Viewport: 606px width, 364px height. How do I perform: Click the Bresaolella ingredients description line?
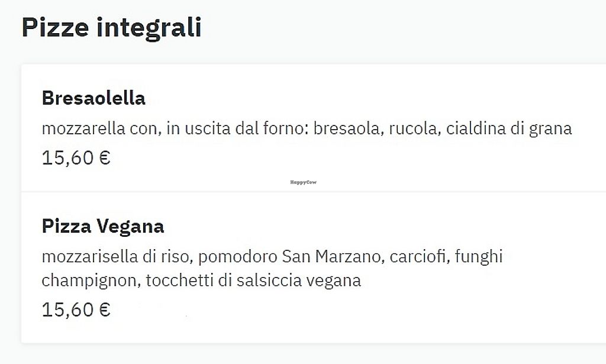point(307,128)
